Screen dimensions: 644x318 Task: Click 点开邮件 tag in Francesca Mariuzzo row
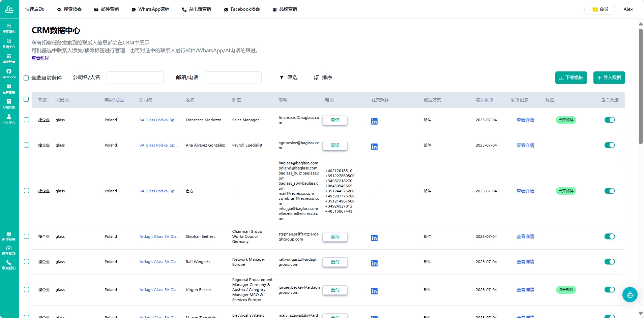click(x=566, y=120)
